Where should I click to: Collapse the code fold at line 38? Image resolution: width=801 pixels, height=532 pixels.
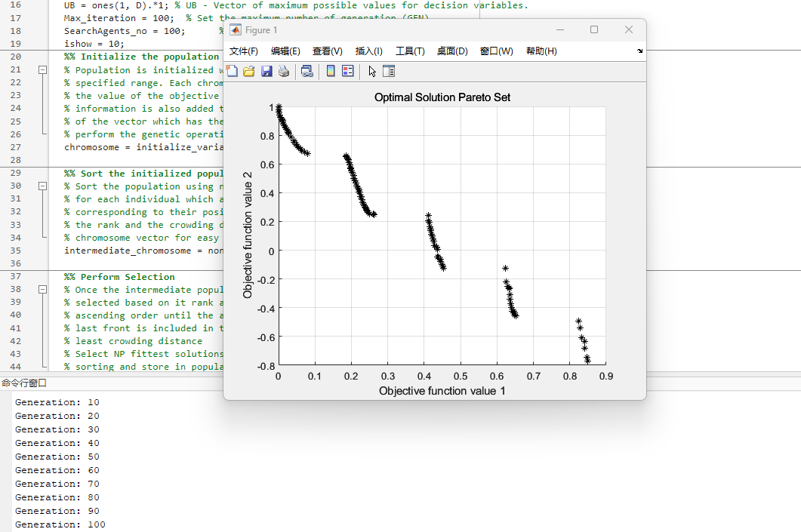(x=42, y=290)
